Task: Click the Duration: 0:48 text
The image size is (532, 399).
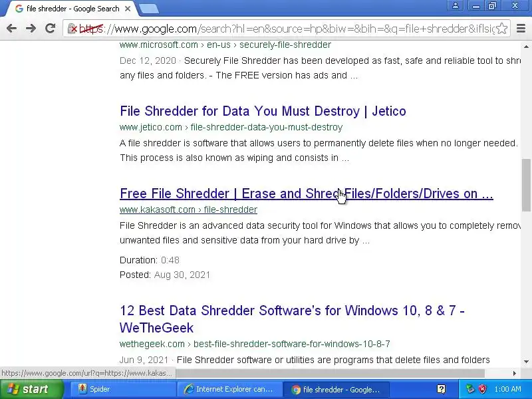Action: (x=149, y=260)
